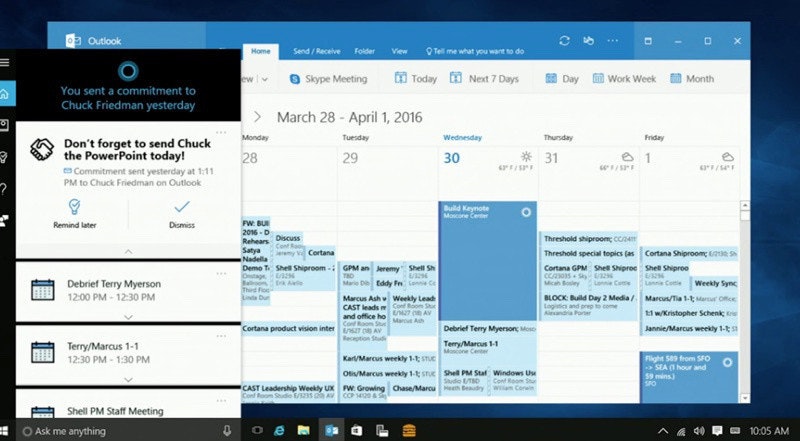Show Next 7 Days view

coord(484,78)
